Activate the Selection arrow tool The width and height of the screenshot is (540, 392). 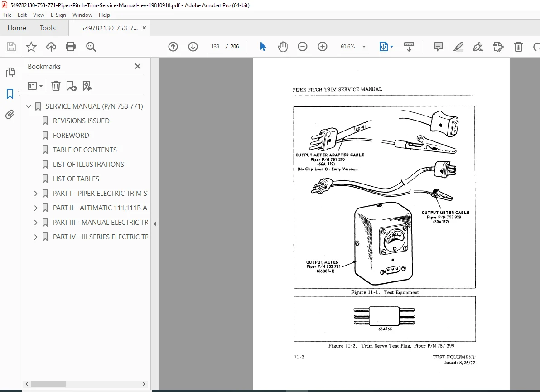point(263,47)
